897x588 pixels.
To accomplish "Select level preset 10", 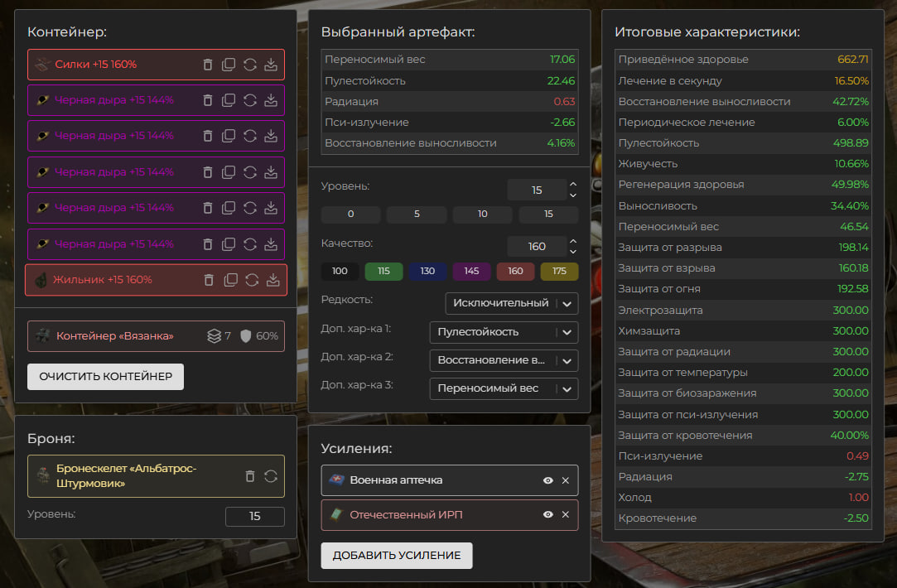I will [x=482, y=214].
